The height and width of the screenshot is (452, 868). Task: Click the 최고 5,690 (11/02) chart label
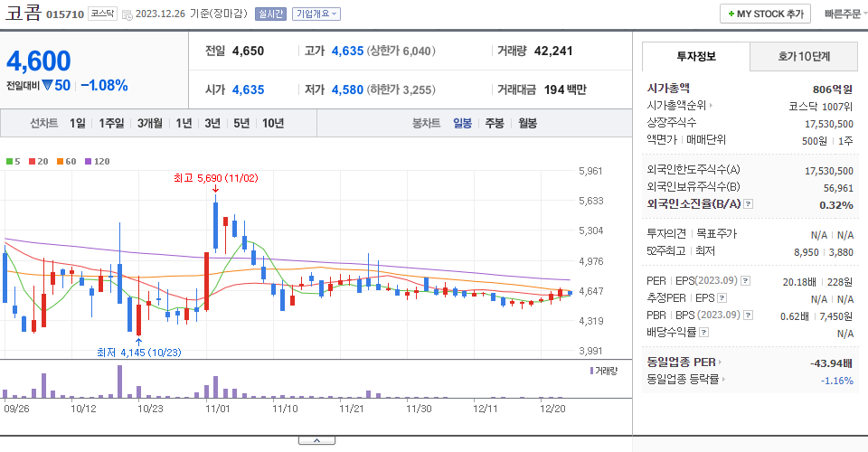[x=216, y=178]
